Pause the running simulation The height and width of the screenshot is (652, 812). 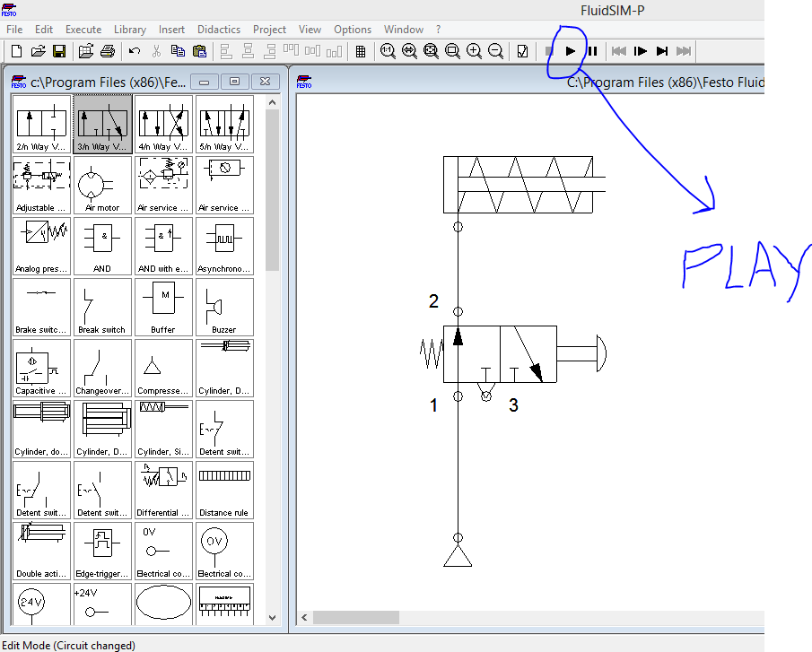pyautogui.click(x=592, y=51)
